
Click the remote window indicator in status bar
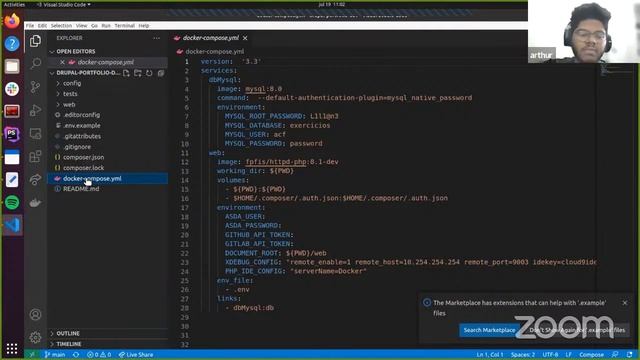tap(32, 354)
